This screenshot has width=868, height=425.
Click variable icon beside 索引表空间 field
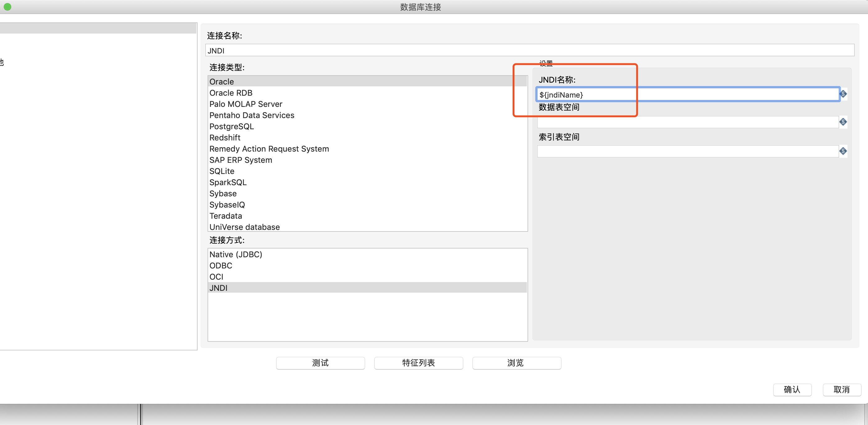843,151
